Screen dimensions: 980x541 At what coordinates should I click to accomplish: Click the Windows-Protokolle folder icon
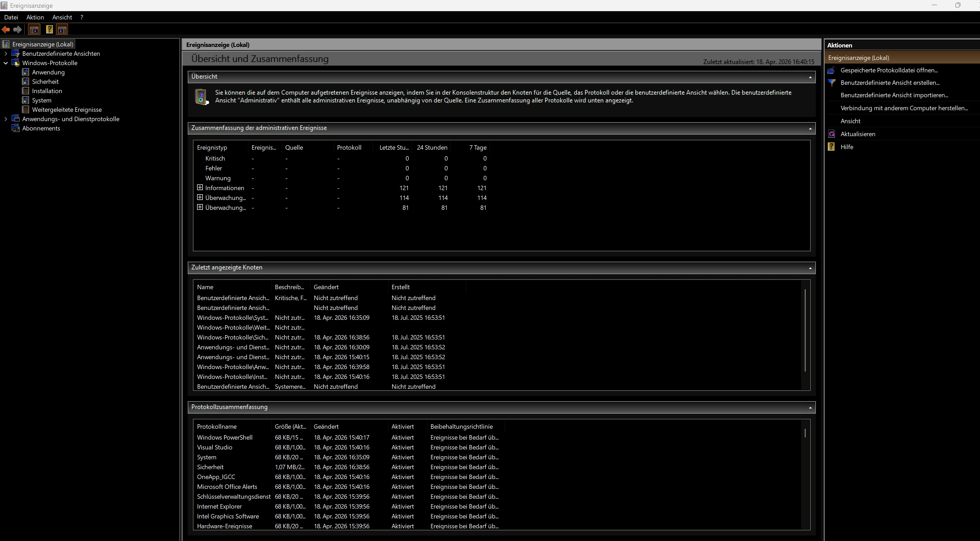16,63
